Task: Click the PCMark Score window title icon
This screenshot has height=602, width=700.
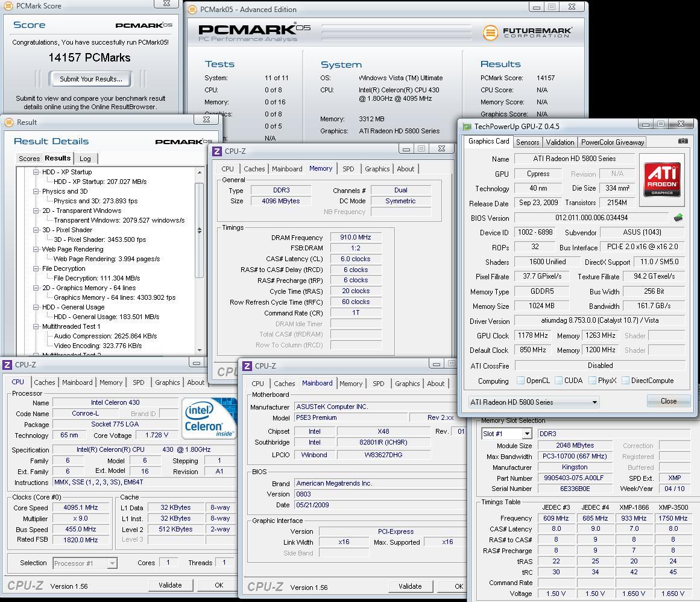Action: (x=9, y=6)
